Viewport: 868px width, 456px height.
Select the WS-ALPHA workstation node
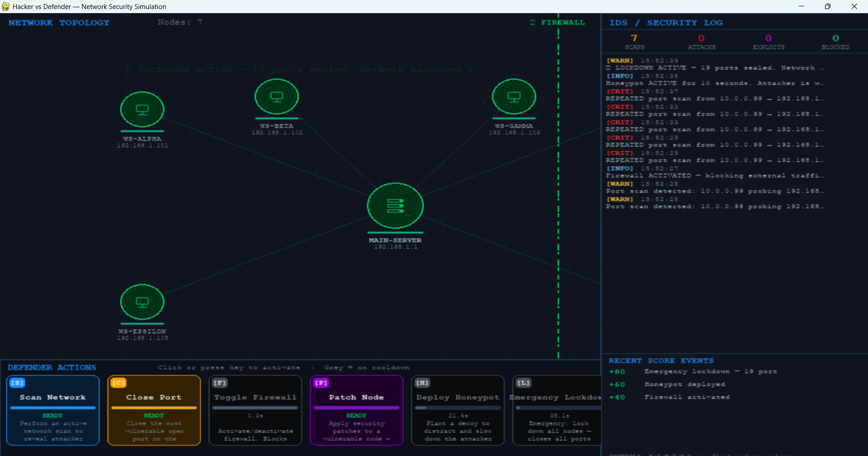(142, 109)
